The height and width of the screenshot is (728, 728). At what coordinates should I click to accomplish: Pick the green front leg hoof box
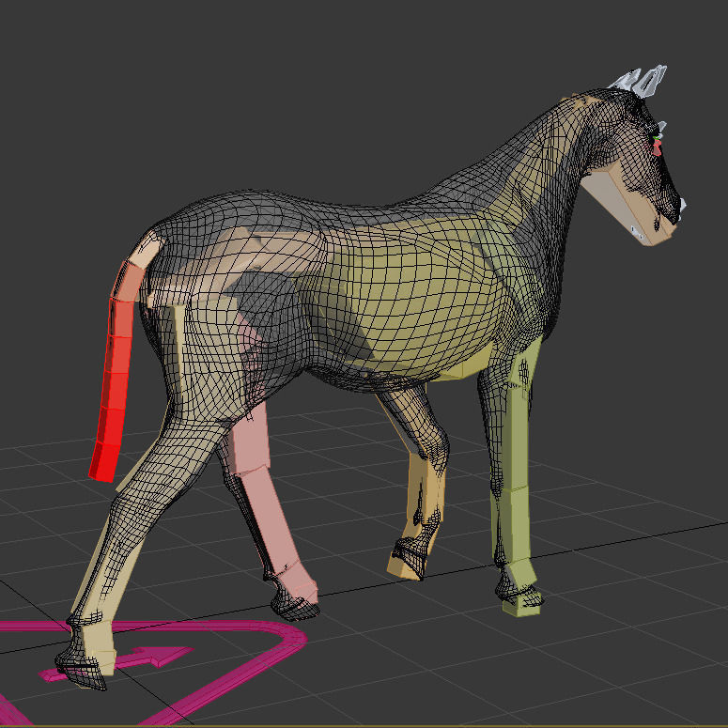521,607
